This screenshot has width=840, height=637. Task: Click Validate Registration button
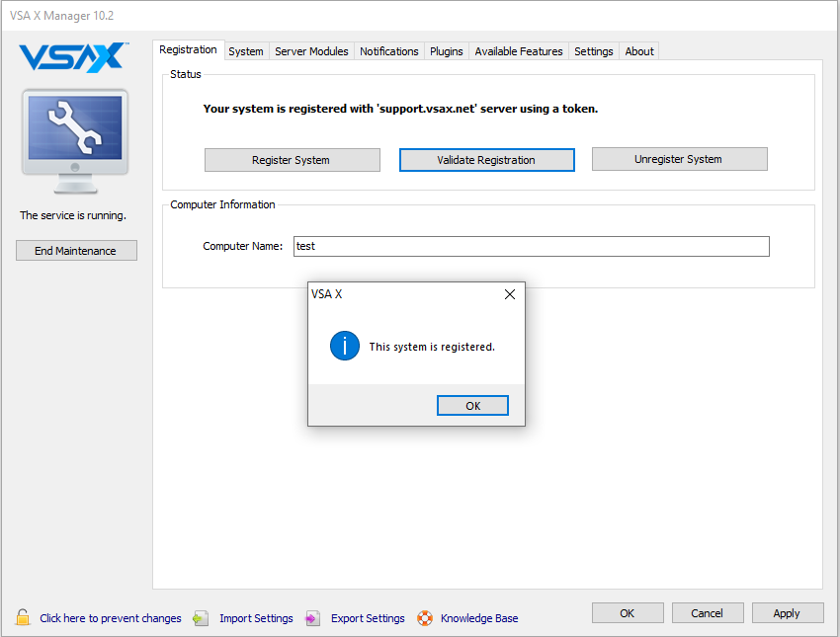[x=486, y=160]
